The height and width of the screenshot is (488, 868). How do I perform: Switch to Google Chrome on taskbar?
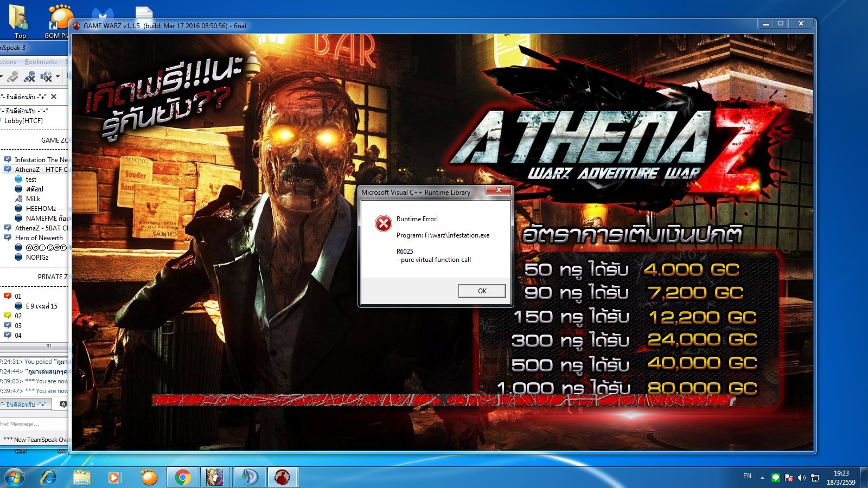pyautogui.click(x=183, y=478)
